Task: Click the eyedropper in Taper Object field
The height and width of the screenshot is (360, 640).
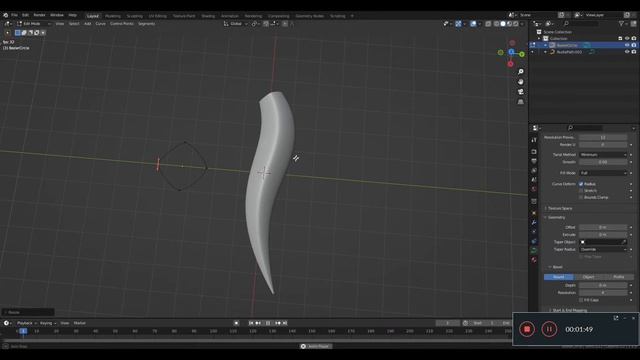Action: click(624, 242)
